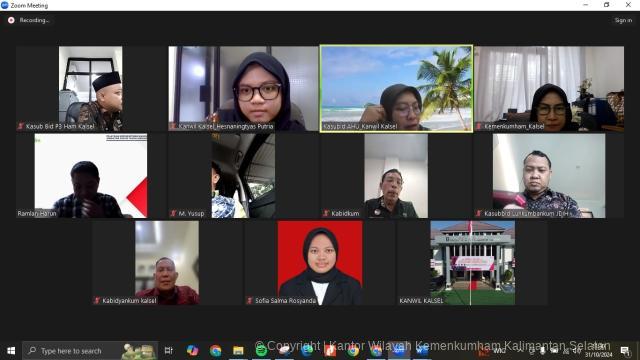The image size is (640, 360).
Task: Select Sofia Salma Rosyanda's red photo tile
Action: click(x=320, y=263)
